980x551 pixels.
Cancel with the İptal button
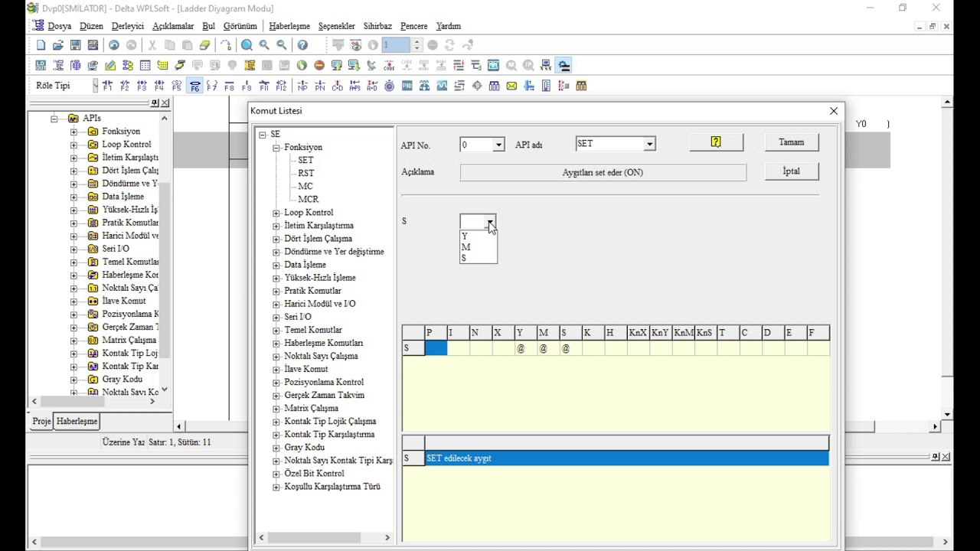point(792,171)
